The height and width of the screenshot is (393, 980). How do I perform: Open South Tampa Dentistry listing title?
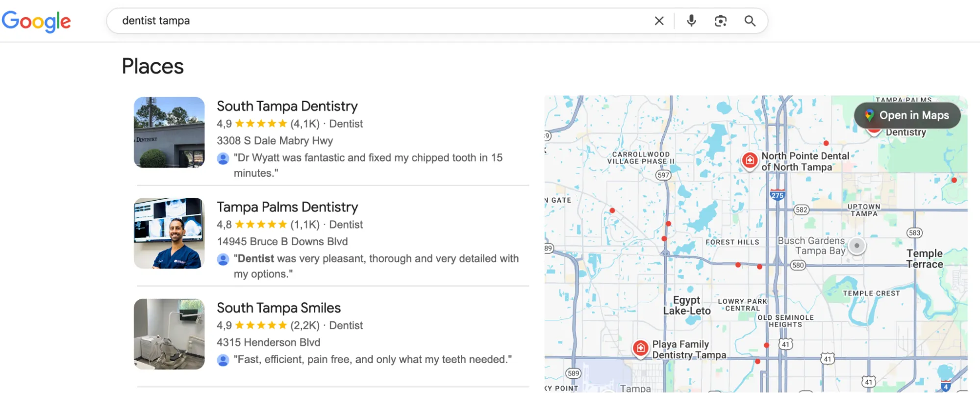(x=287, y=106)
